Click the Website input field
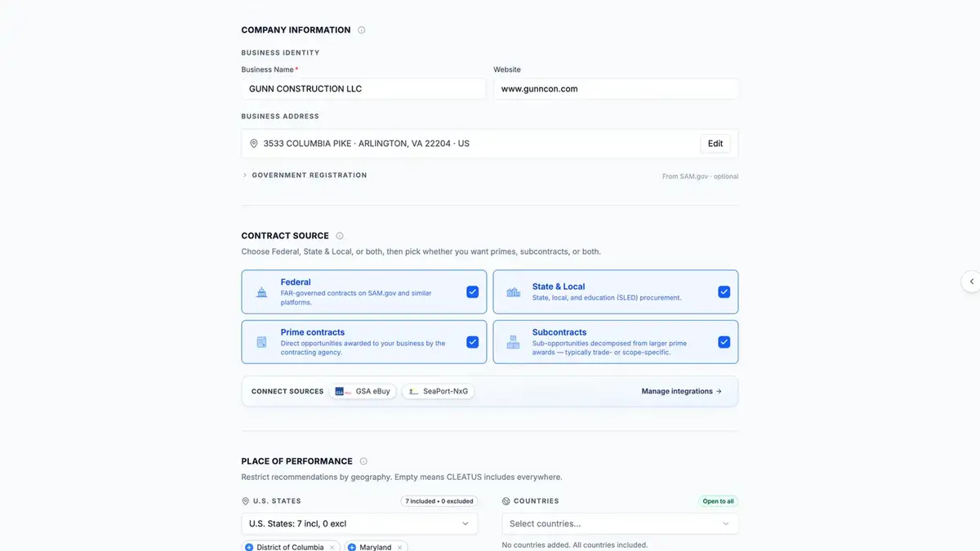The height and width of the screenshot is (551, 980). (616, 89)
